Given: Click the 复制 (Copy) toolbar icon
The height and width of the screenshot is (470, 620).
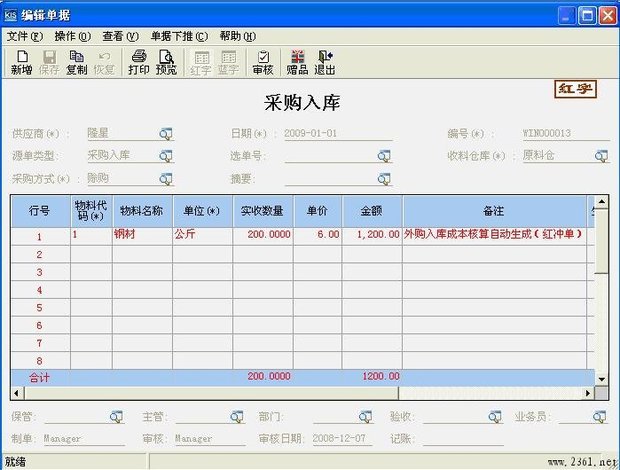Looking at the screenshot, I should tap(76, 62).
